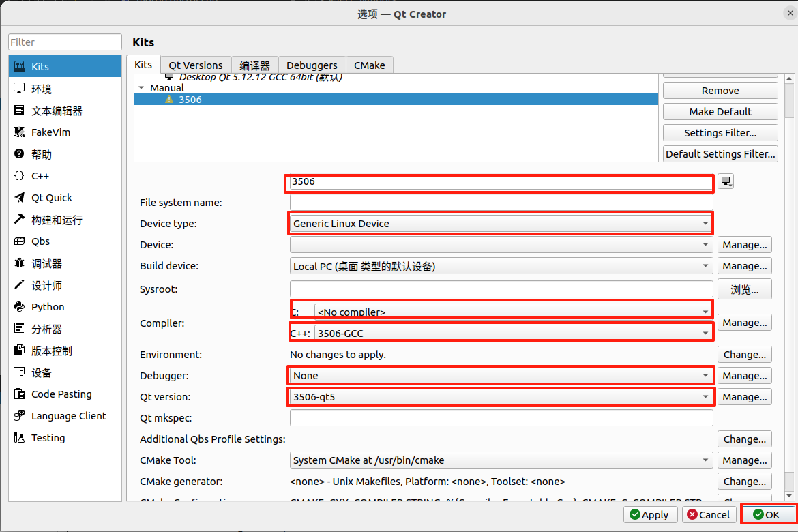Click the Python category icon
798x532 pixels.
(19, 307)
